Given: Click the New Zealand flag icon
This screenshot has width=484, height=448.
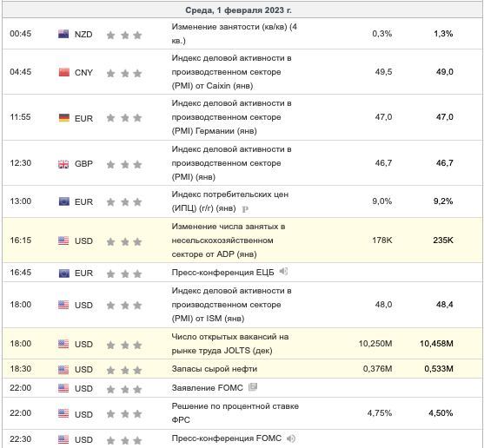Looking at the screenshot, I should point(63,34).
